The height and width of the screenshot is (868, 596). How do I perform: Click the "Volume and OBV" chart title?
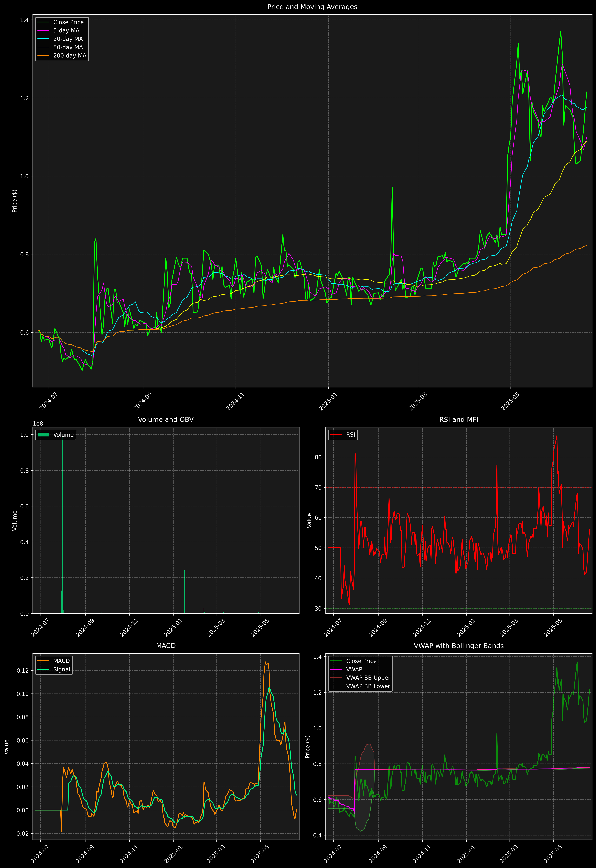[166, 419]
